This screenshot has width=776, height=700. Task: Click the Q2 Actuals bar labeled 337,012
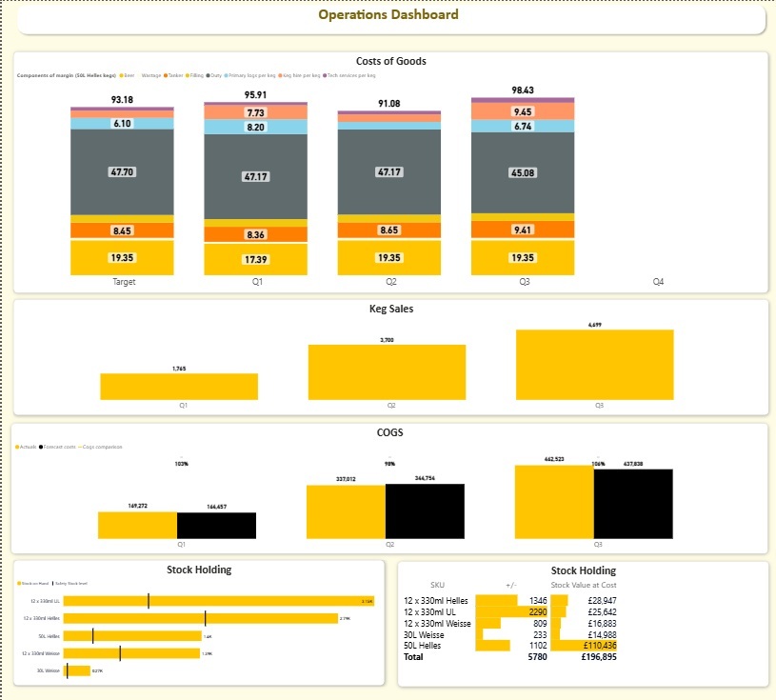point(346,511)
